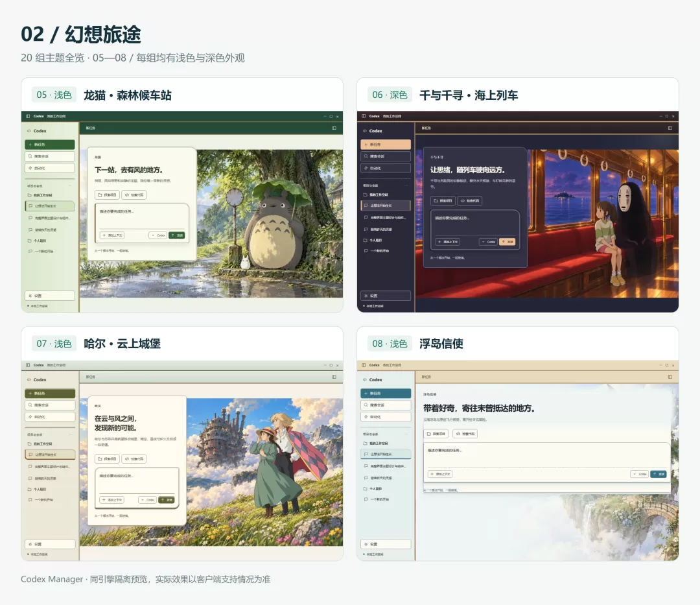Select highlighted chat row in preview 07 sidebar
Image resolution: width=700 pixels, height=605 pixels.
coord(50,455)
